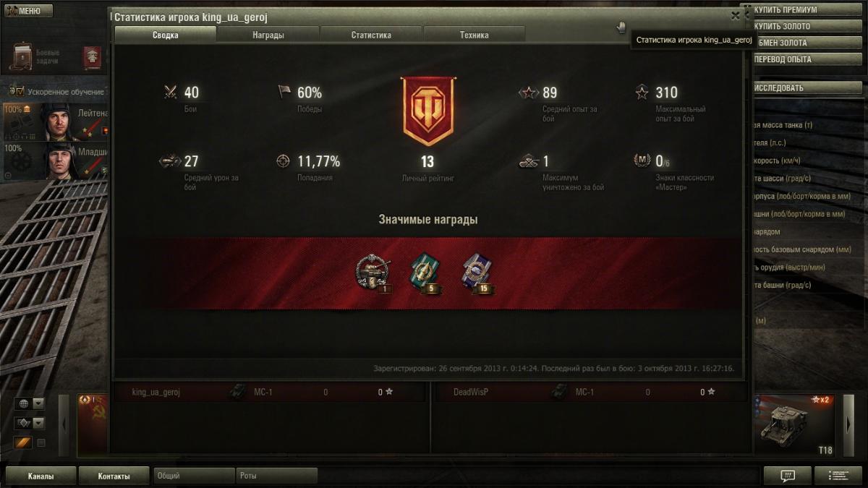868x488 pixels.
Task: Open the chat window speech bubble icon
Action: 788,476
